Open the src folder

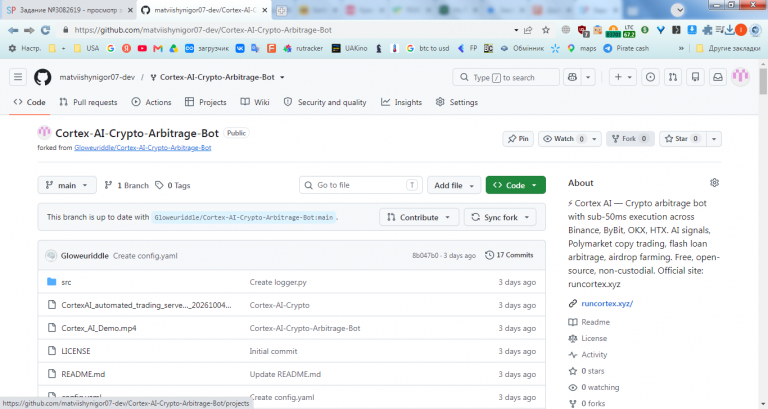[x=66, y=282]
